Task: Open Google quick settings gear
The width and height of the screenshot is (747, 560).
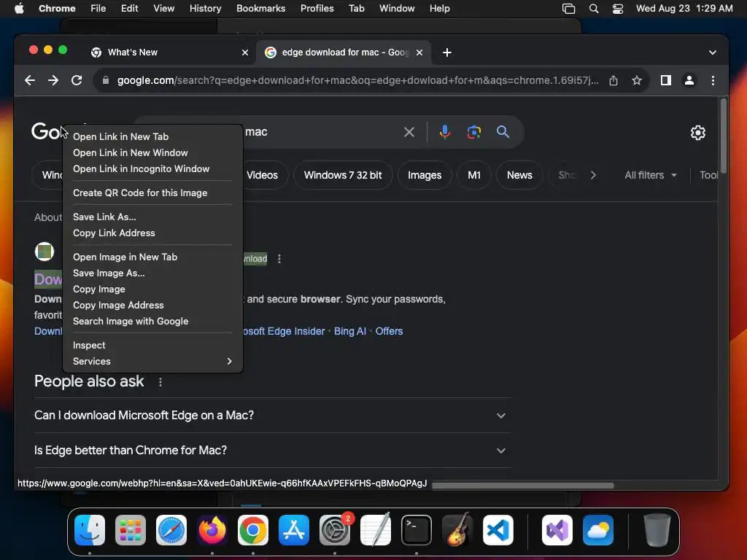Action: click(698, 133)
